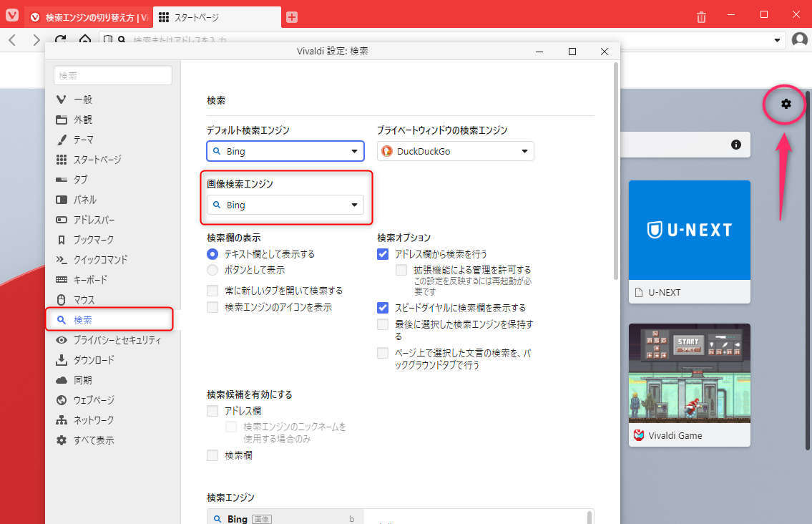This screenshot has width=812, height=524.
Task: Uncheck アドレス欄から検索を行う checkbox
Action: coord(383,254)
